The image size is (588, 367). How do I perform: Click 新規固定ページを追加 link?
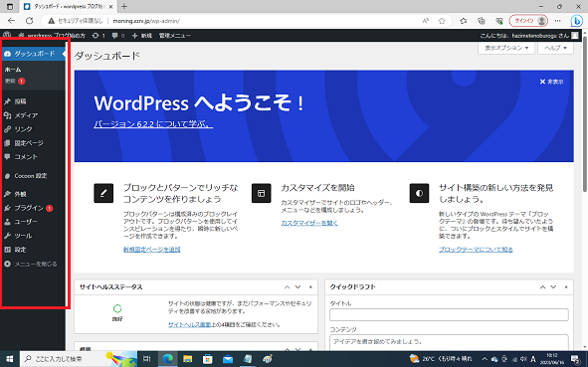coord(152,250)
